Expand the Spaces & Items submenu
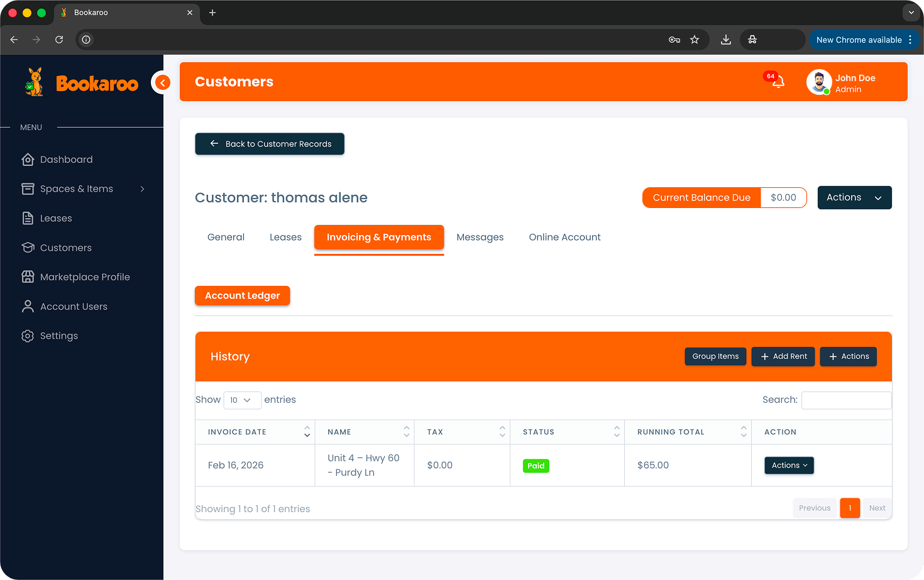Viewport: 924px width, 580px height. (142, 189)
